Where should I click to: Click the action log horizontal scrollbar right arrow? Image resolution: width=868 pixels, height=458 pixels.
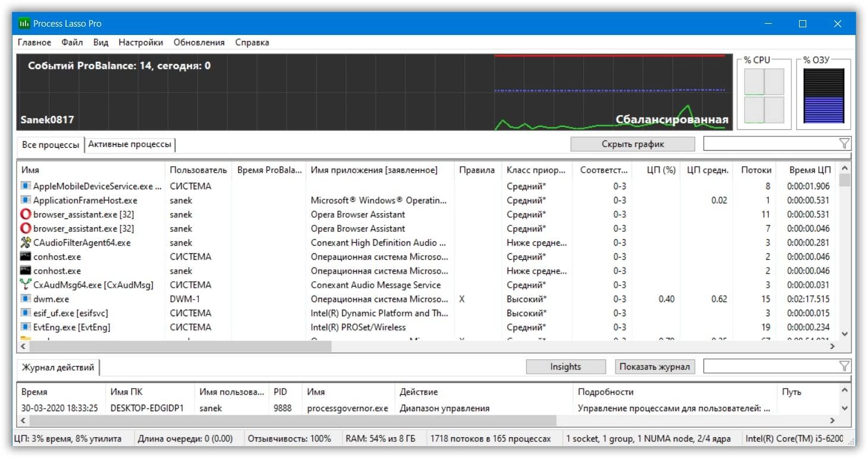tap(832, 421)
